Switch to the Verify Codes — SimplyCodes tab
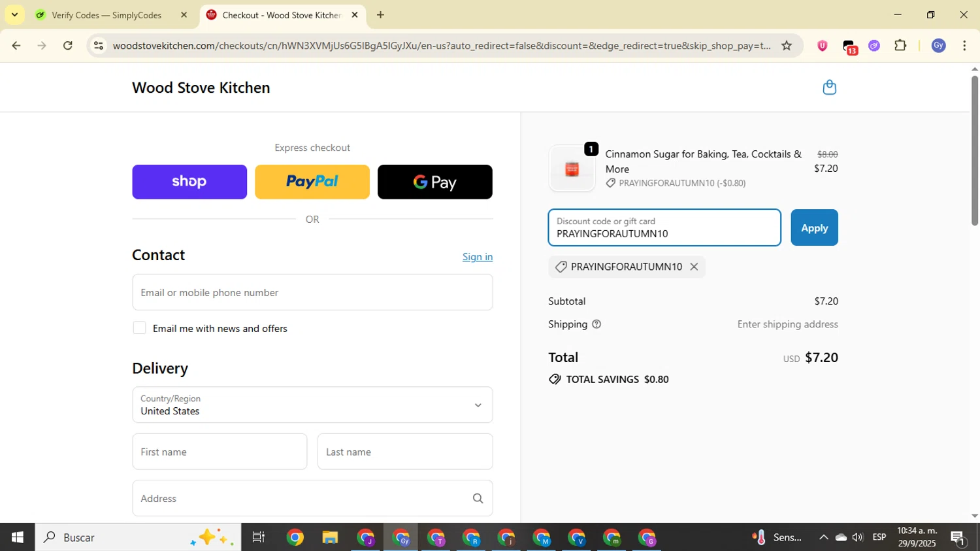The height and width of the screenshot is (551, 980). [x=106, y=15]
